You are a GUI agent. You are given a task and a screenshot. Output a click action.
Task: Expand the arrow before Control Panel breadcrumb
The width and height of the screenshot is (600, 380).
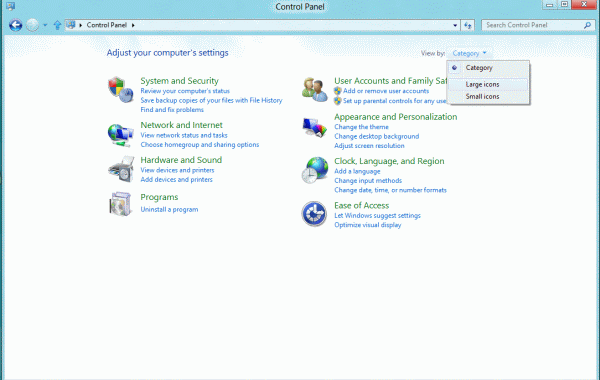click(x=81, y=25)
